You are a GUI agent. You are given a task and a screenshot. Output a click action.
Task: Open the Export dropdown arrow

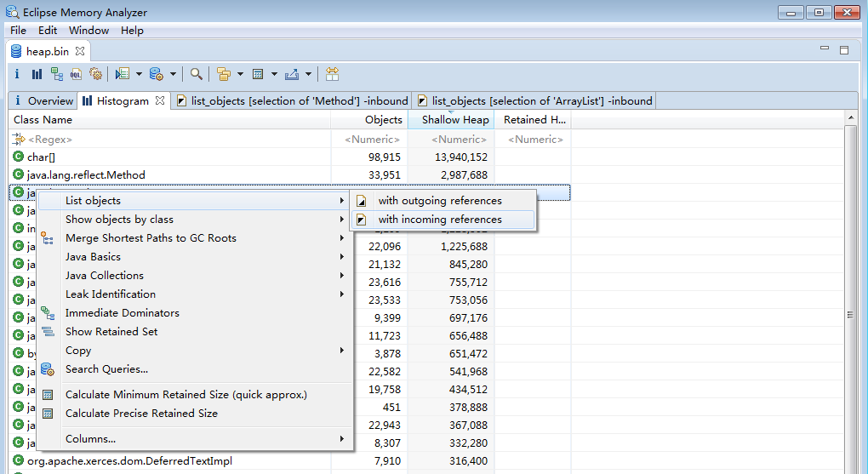308,74
